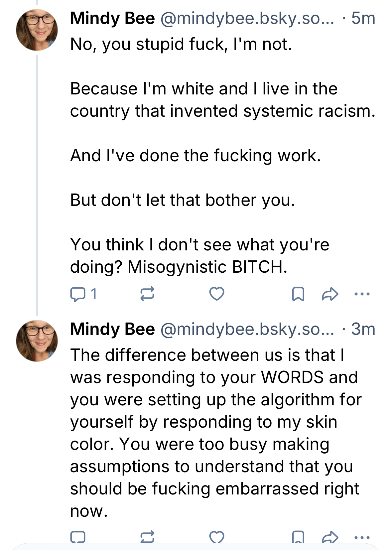Open Mindy Bee's avatar on second post
Image resolution: width=392 pixels, height=550 pixels.
[x=37, y=341]
